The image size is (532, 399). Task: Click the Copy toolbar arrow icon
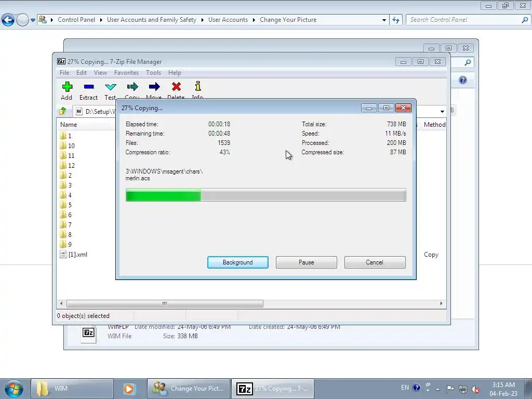coord(132,87)
